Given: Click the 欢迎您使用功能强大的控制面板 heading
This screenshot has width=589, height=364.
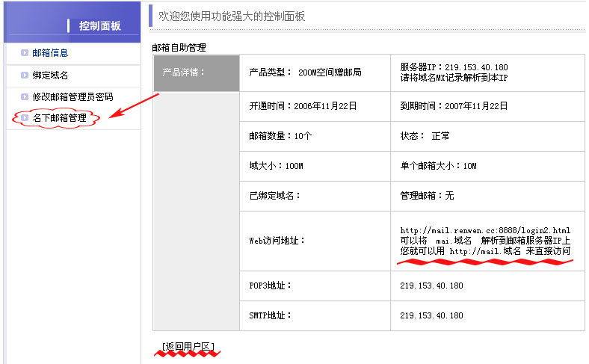Looking at the screenshot, I should tap(232, 16).
